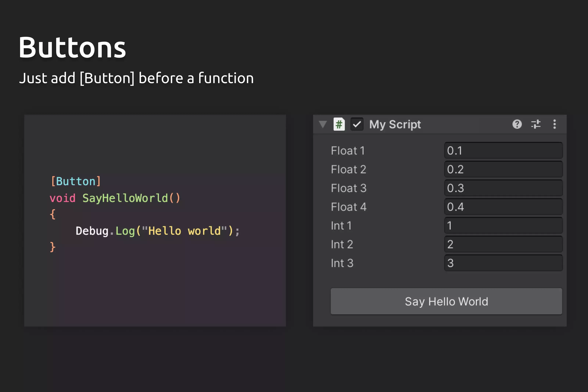The image size is (588, 392).
Task: Click the Float 3 value field
Action: coord(503,188)
